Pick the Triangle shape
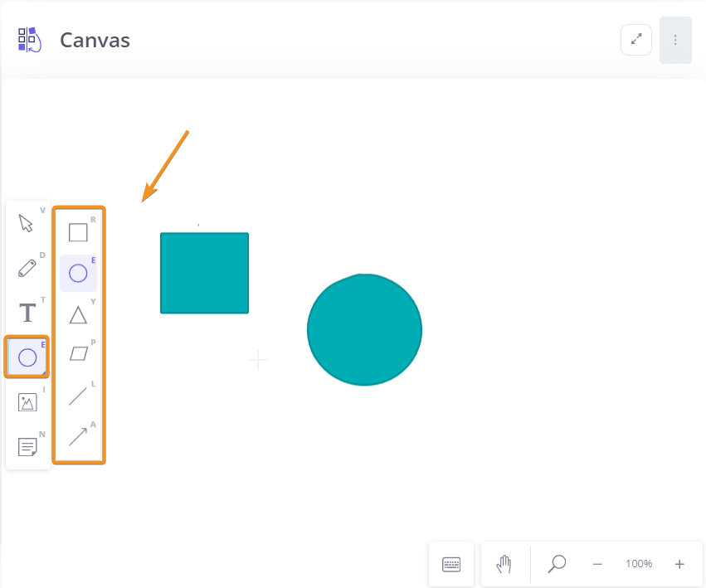706x588 pixels. (78, 314)
